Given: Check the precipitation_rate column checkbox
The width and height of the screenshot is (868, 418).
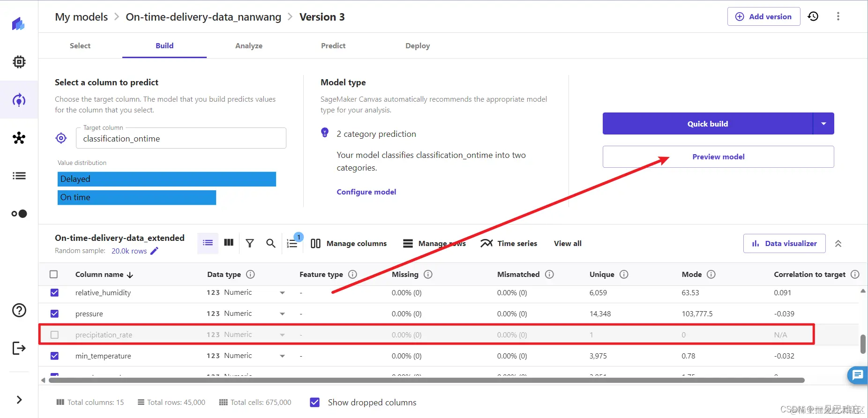Looking at the screenshot, I should (x=54, y=335).
